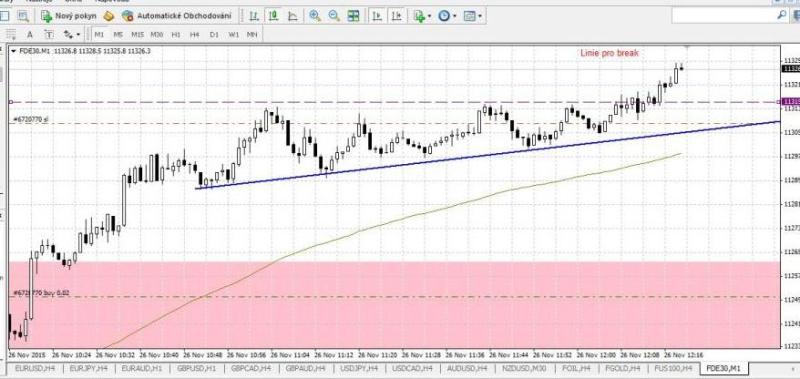
Task: Switch chart to candlestick mode
Action: pos(273,16)
